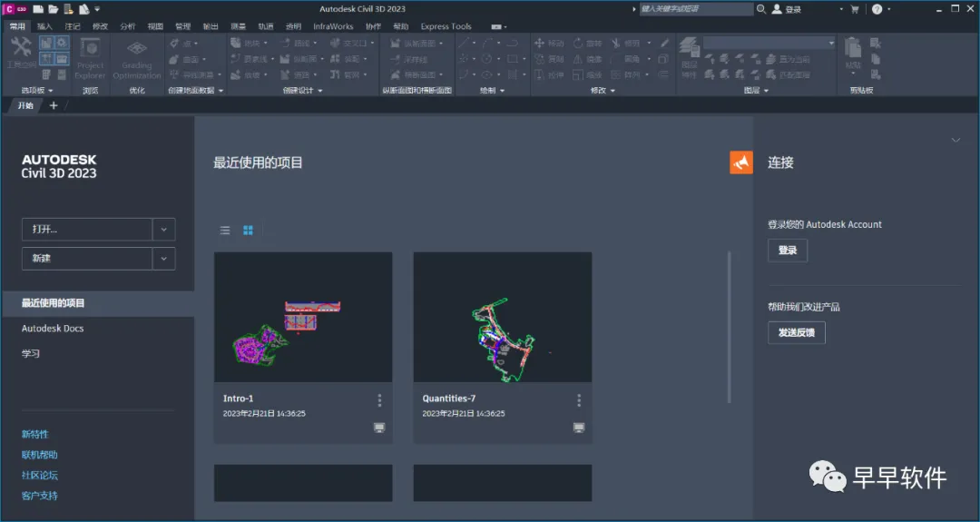980x522 pixels.
Task: Click the 镜像 mirror tool in 修改 panel
Action: [x=587, y=59]
